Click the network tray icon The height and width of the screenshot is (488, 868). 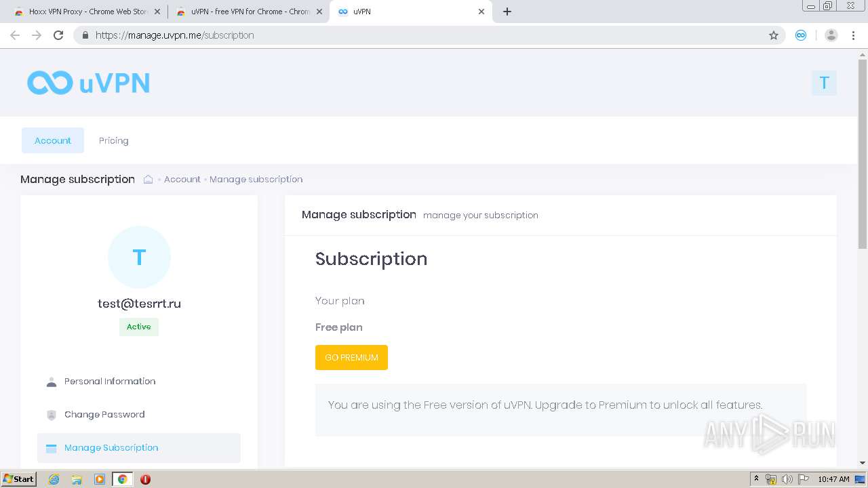pos(771,479)
